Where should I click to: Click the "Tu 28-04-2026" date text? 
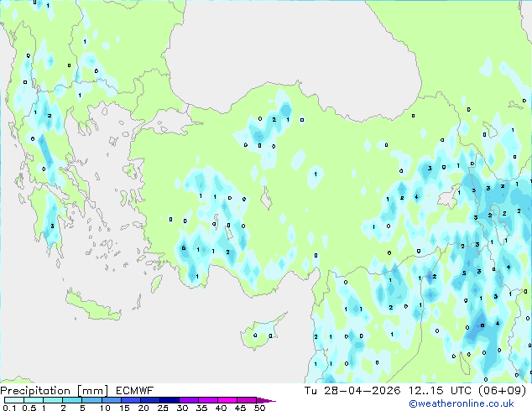pyautogui.click(x=352, y=390)
